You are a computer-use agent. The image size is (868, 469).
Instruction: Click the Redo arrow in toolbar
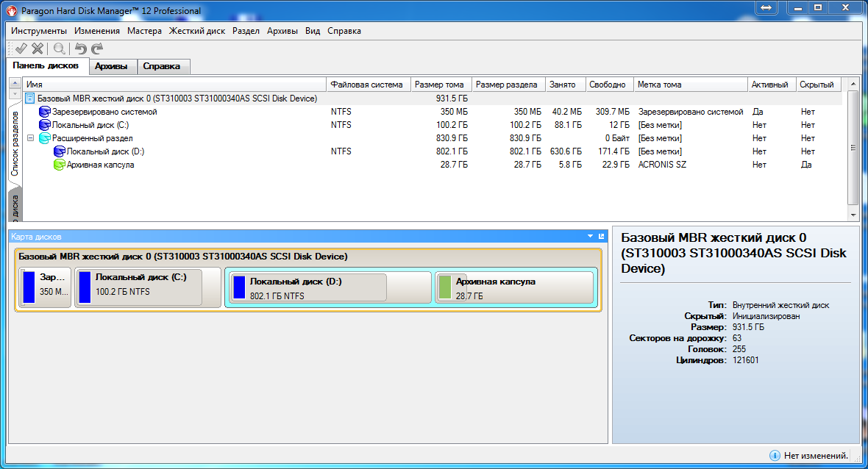(97, 49)
